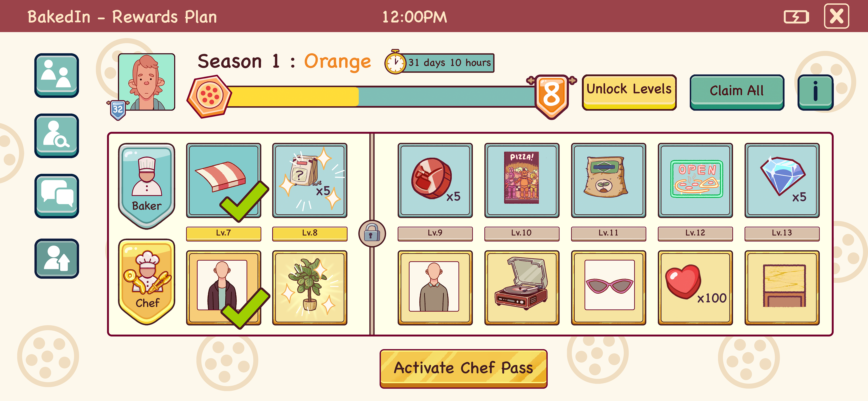Viewport: 868px width, 401px height.
Task: Open the find player search icon
Action: coord(57,135)
